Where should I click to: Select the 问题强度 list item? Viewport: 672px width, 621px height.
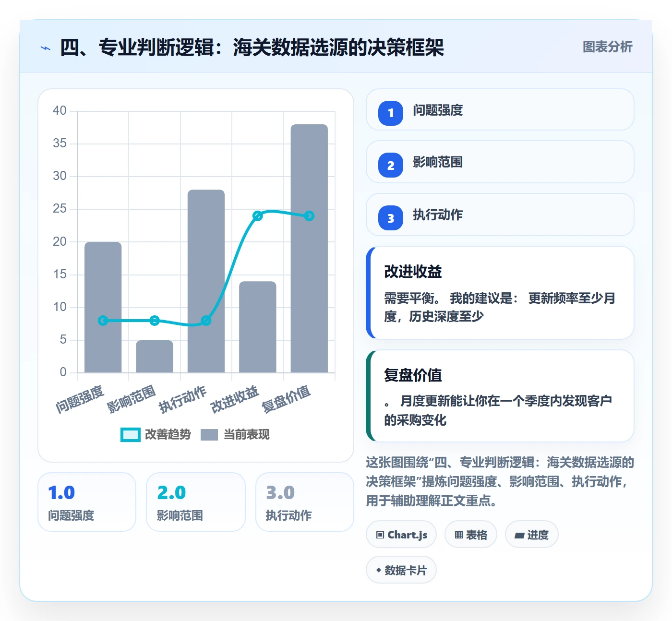pyautogui.click(x=500, y=110)
